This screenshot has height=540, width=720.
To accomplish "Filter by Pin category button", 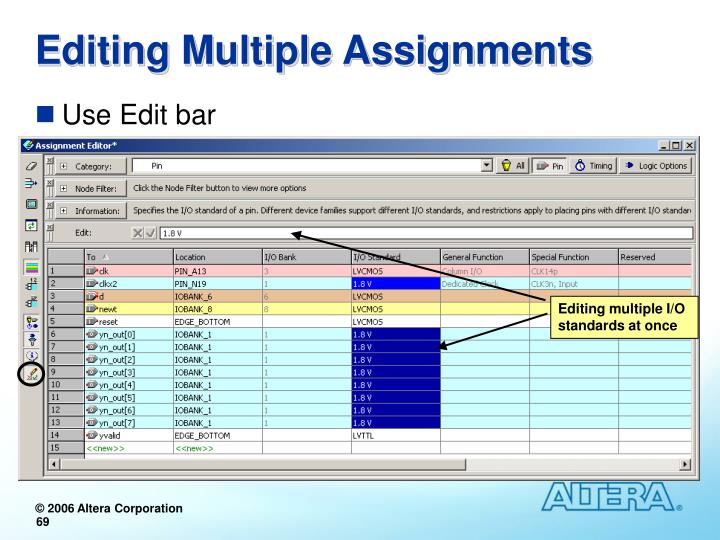I will [550, 166].
